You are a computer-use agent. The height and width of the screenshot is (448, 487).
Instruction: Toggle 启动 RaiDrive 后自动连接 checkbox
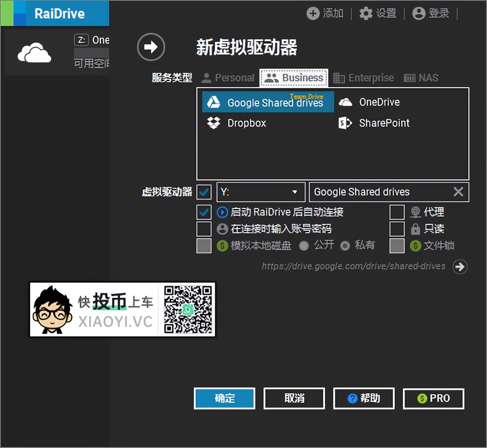coord(204,212)
